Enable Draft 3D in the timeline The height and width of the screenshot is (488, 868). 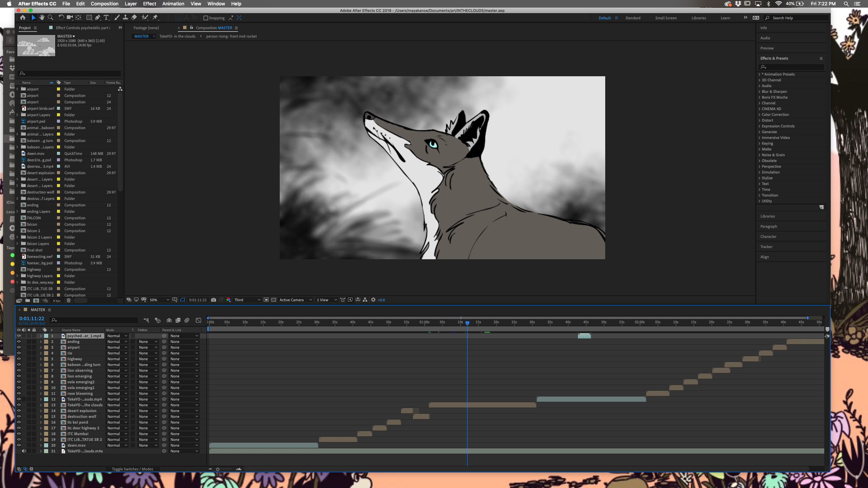pos(158,320)
